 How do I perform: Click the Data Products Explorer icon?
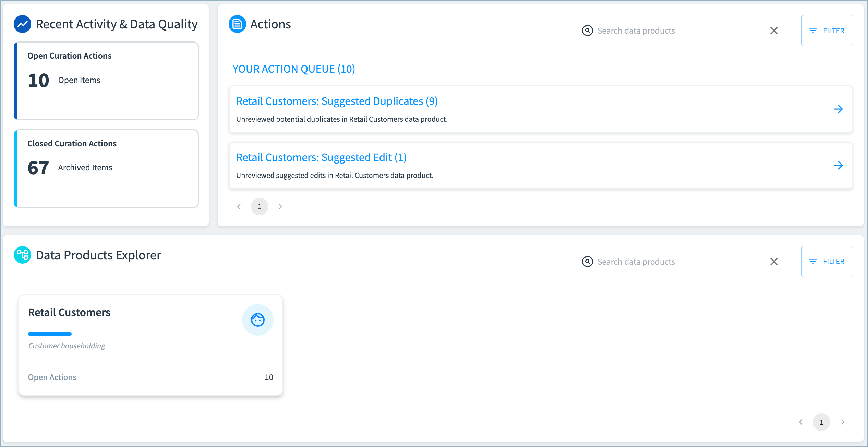(22, 255)
